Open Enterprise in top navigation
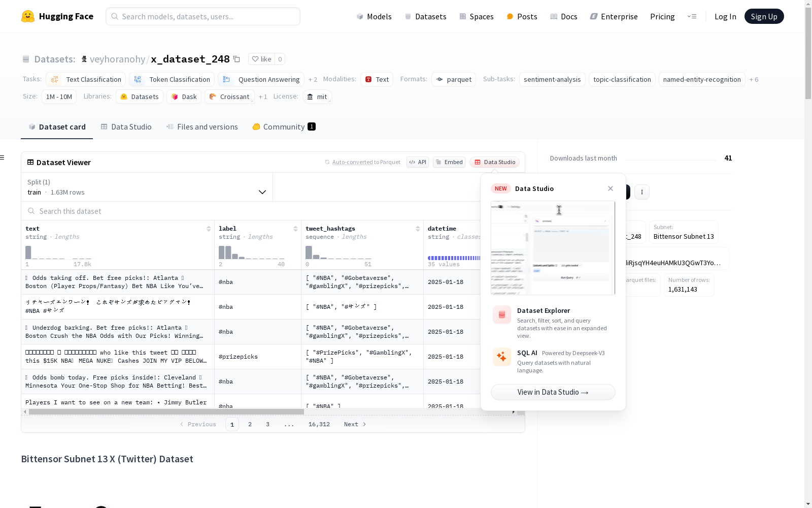Viewport: 812px width, 508px height. [614, 16]
